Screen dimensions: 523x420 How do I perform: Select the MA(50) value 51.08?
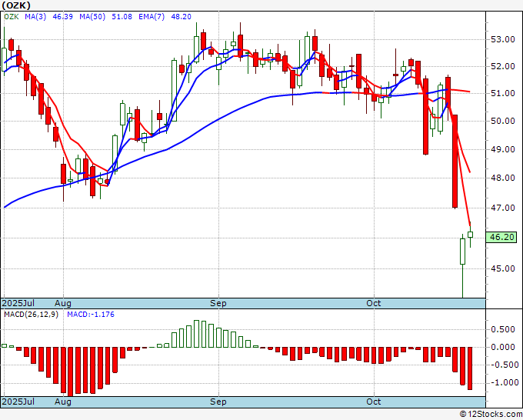coord(122,17)
